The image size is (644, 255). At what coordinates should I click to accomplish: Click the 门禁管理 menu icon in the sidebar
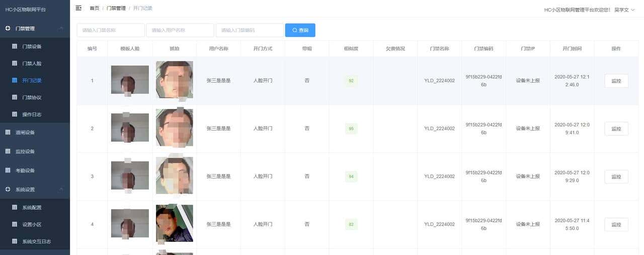8,29
